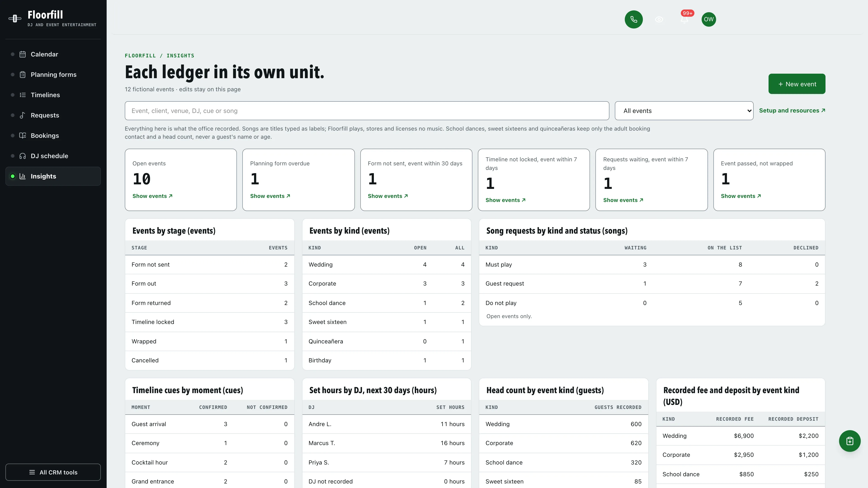Click the event search input field
The height and width of the screenshot is (488, 868).
point(367,110)
